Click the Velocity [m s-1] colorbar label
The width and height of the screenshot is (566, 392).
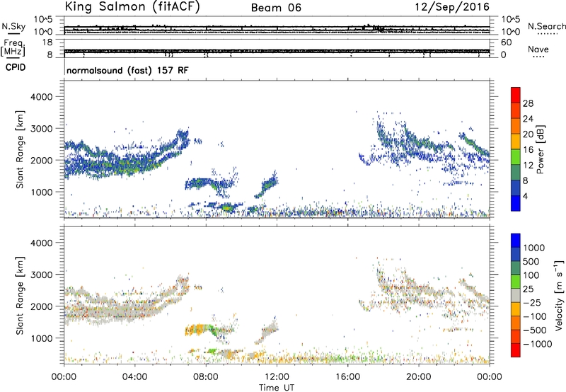click(x=559, y=295)
